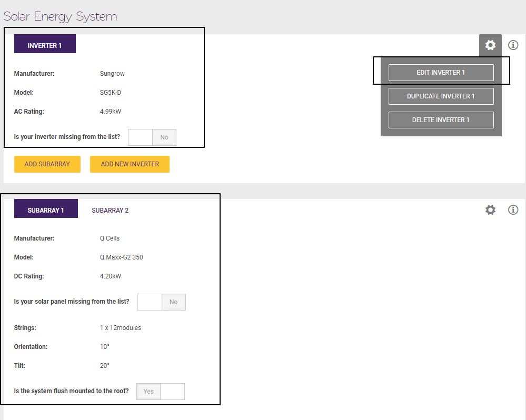Screen dimensions: 526x420
Task: Click No on the solar panel missing toggle
Action: pyautogui.click(x=173, y=302)
